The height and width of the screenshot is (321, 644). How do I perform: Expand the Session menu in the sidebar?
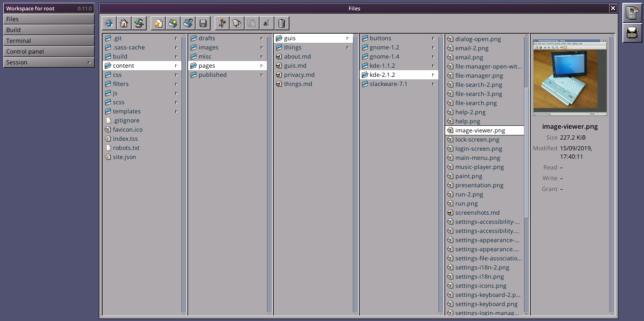pos(49,62)
